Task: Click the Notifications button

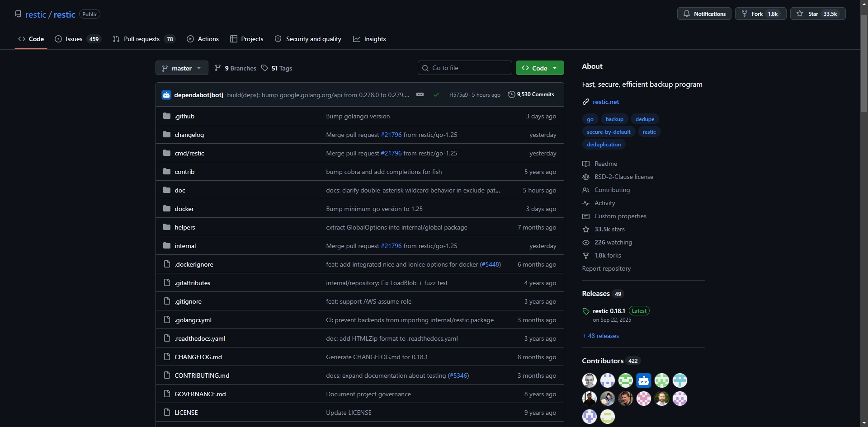Action: 704,14
